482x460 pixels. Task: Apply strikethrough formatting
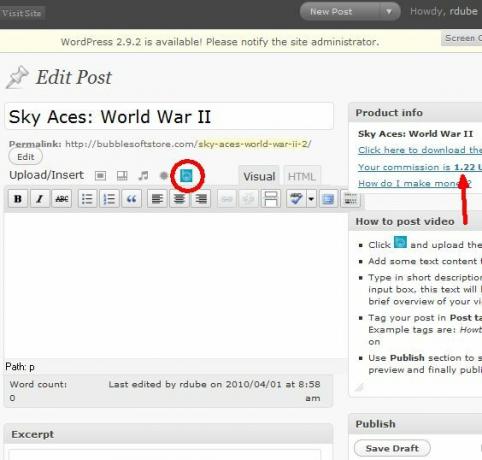[x=62, y=199]
